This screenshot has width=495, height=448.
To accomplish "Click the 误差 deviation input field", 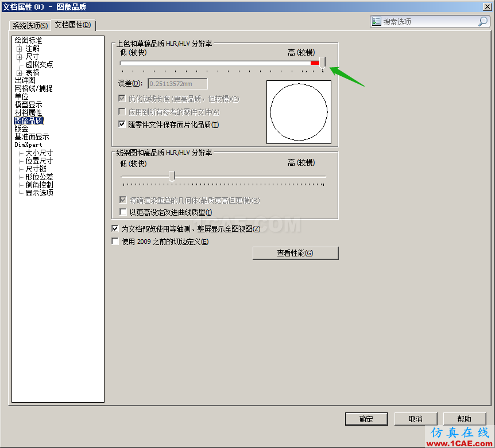I will point(178,84).
